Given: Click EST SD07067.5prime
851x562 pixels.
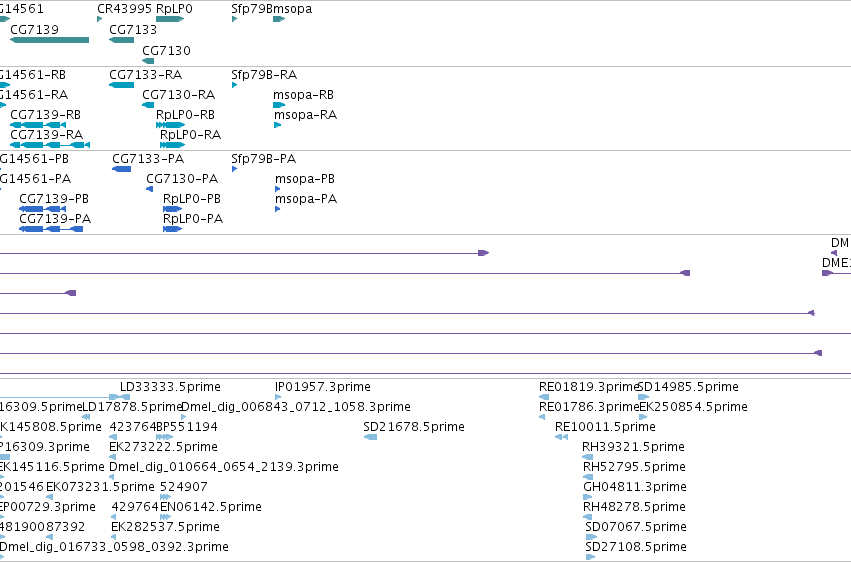Looking at the screenshot, I should pos(591,538).
